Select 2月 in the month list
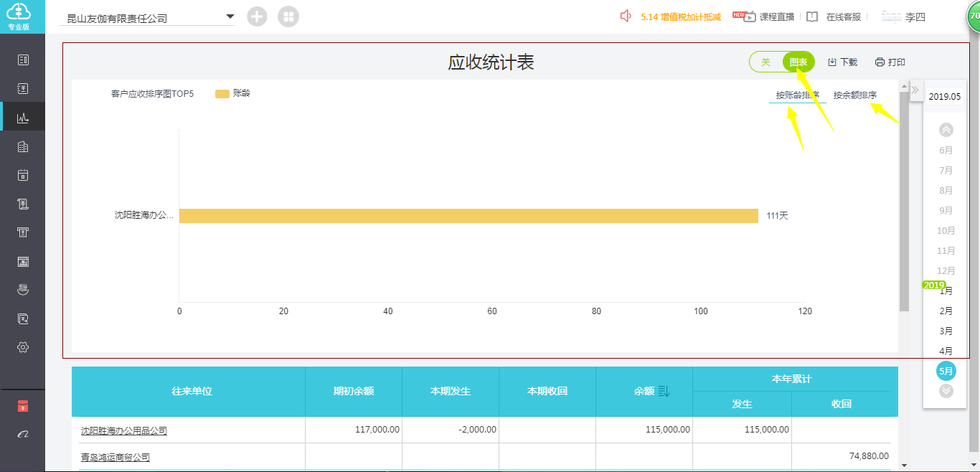This screenshot has width=980, height=472. (x=946, y=311)
